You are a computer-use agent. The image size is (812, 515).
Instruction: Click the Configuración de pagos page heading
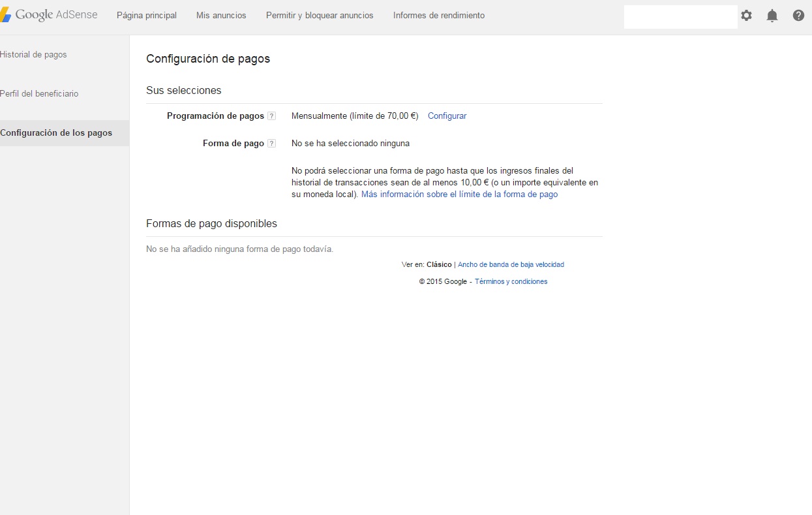tap(208, 59)
